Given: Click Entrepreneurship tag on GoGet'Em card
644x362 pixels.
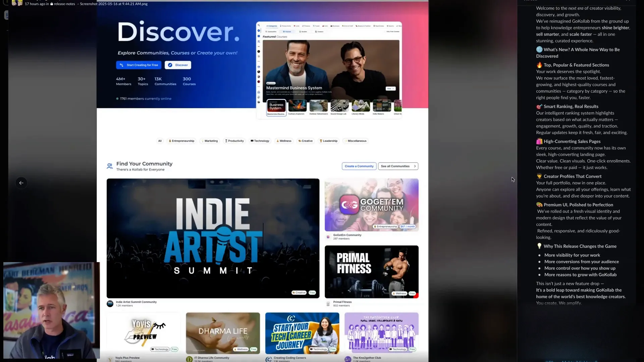Looking at the screenshot, I should click(386, 227).
